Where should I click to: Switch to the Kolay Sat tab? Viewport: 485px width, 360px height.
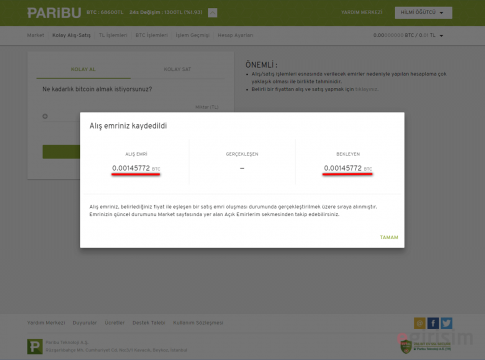click(x=177, y=69)
